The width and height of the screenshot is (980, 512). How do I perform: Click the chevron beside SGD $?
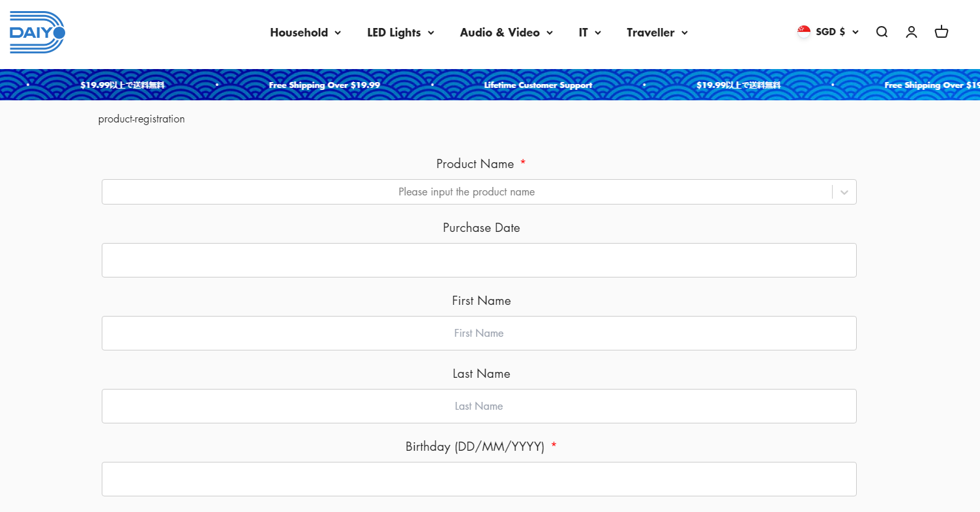pyautogui.click(x=855, y=32)
